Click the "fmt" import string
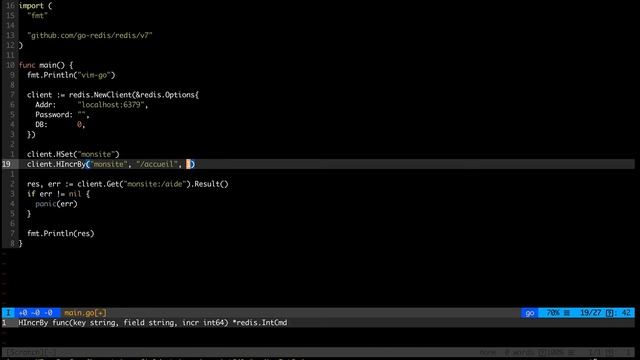 pos(38,16)
